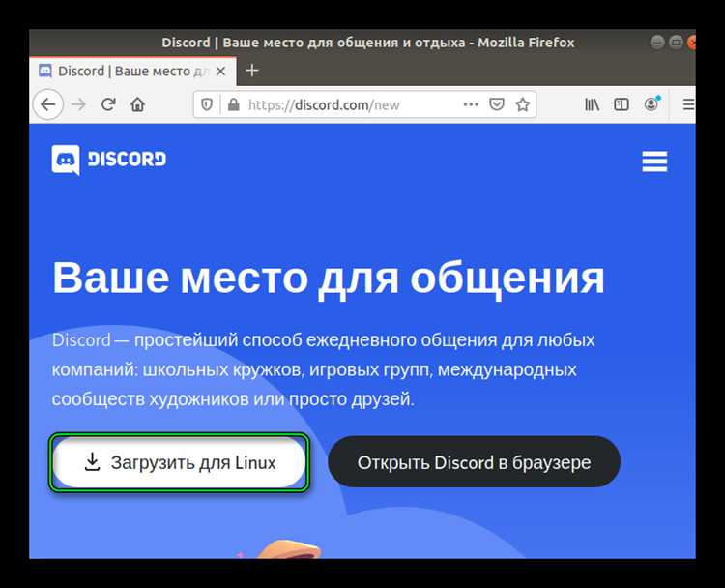Open page actions three-dot menu
Image resolution: width=725 pixels, height=588 pixels.
(471, 104)
